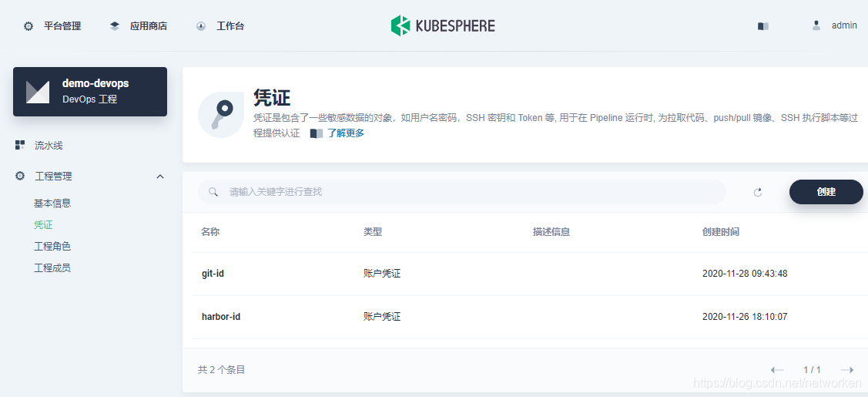Focus the keyword search field
Viewport: 868px width, 397px height.
click(462, 192)
